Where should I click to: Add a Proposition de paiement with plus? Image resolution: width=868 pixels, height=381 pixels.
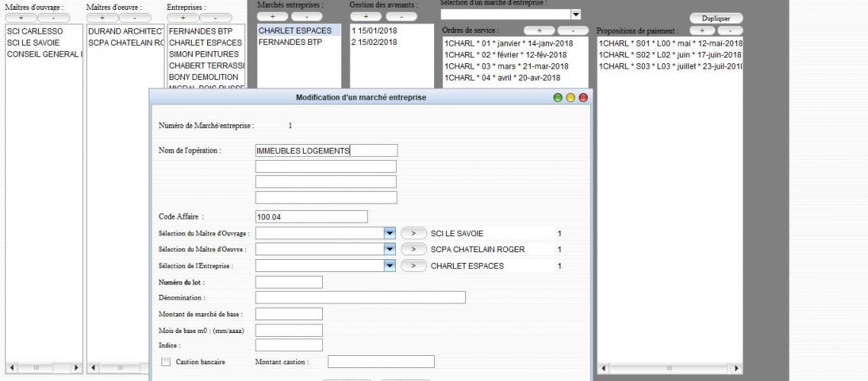point(703,30)
